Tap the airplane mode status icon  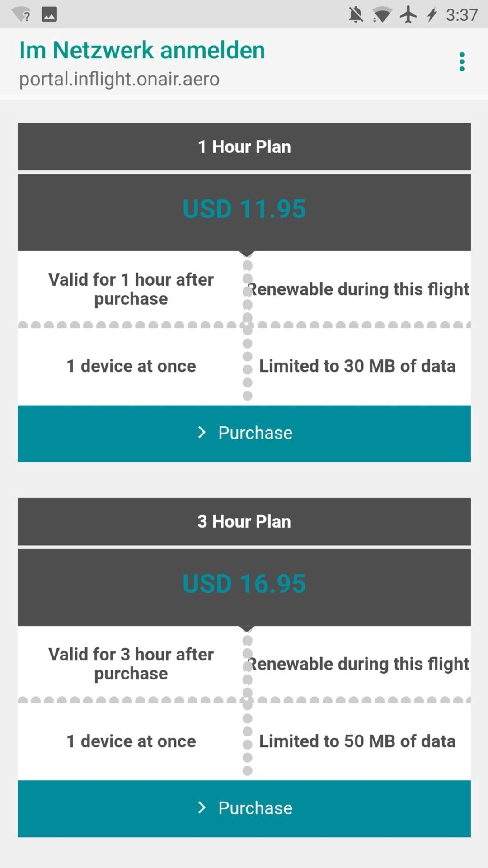(x=408, y=14)
